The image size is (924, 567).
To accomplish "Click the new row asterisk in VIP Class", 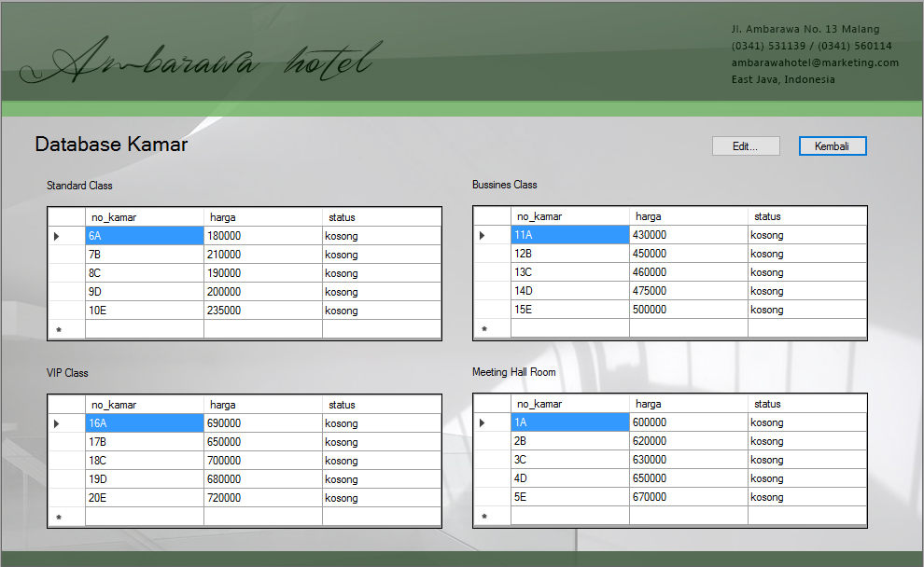I will (66, 517).
